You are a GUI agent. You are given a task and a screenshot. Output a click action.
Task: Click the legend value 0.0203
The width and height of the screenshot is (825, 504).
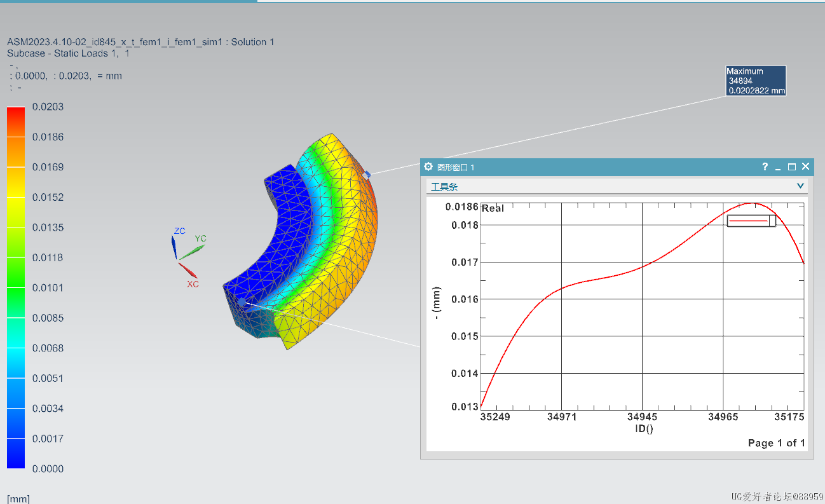click(x=48, y=107)
